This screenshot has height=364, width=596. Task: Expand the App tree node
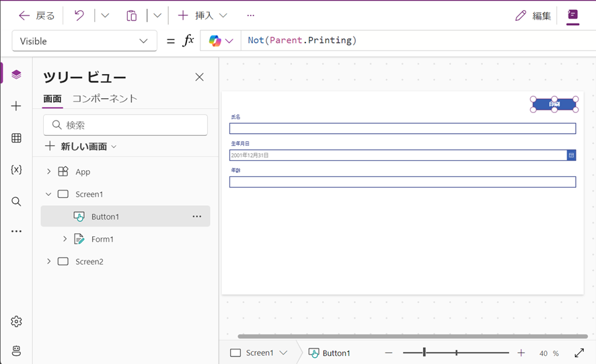click(x=48, y=172)
